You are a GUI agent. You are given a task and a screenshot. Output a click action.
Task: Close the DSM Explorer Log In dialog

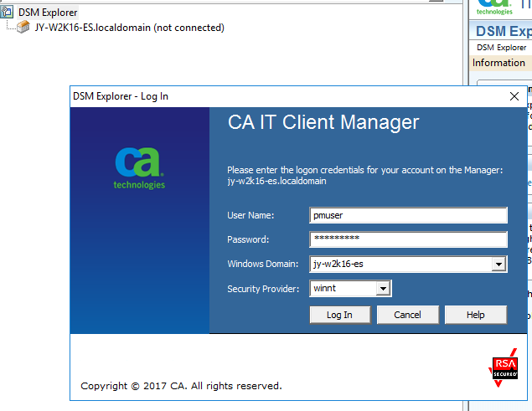point(514,96)
